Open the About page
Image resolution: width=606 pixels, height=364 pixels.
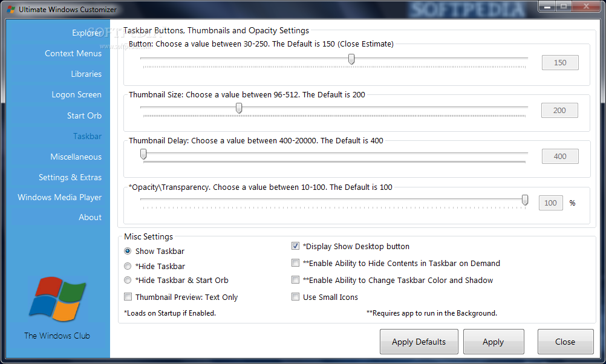[x=90, y=217]
